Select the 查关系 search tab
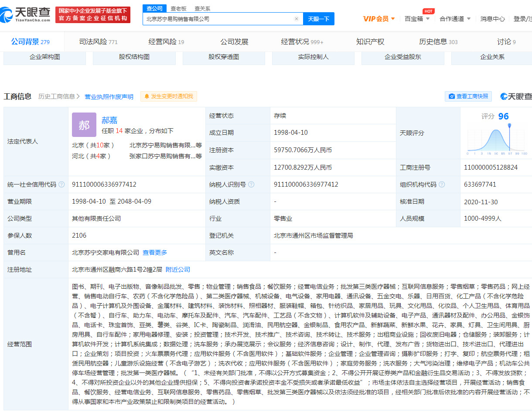The height and width of the screenshot is (413, 532). (x=202, y=8)
